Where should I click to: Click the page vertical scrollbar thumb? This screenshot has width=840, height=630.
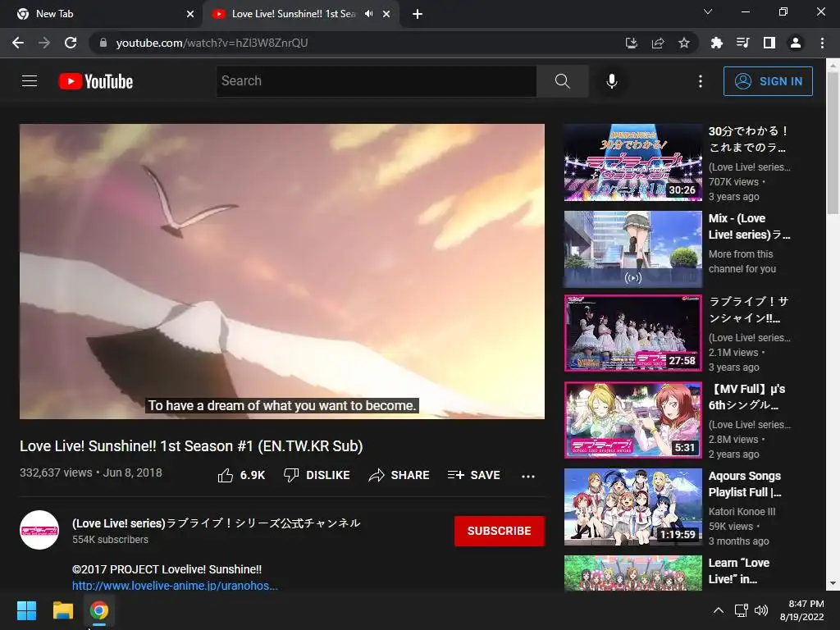click(x=833, y=143)
